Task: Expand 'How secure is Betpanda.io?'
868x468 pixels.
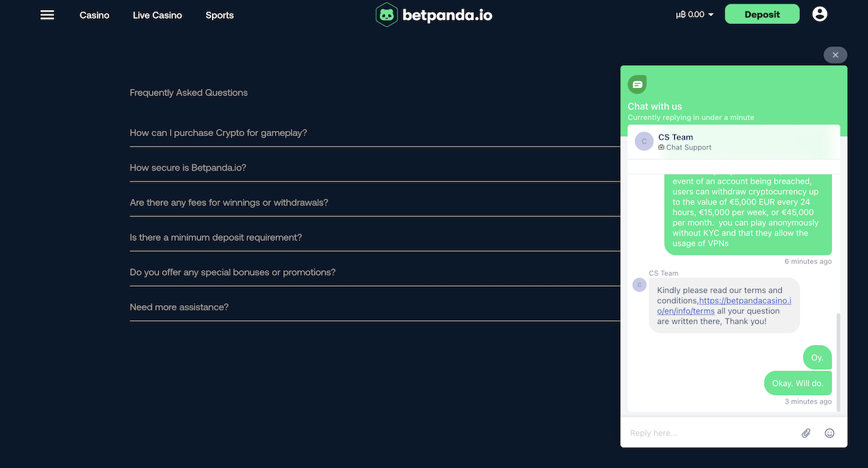Action: pos(188,167)
